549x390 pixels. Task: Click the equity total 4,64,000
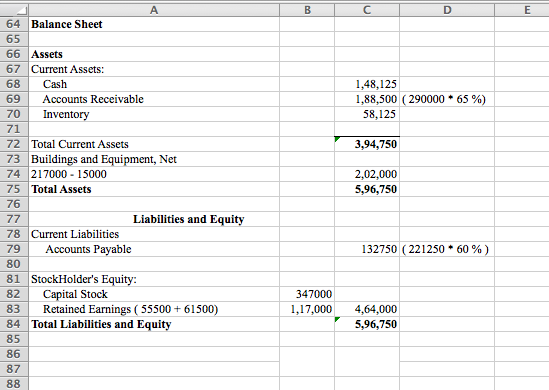tap(367, 309)
